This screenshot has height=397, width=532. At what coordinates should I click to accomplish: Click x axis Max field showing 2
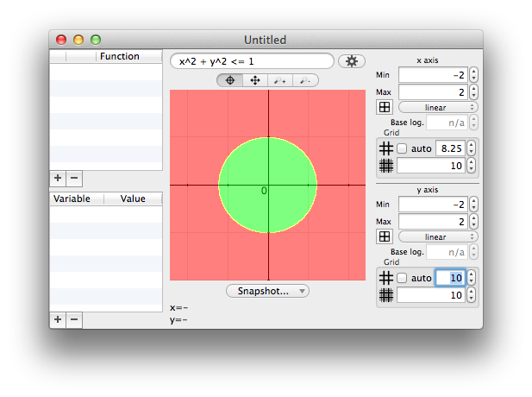433,92
